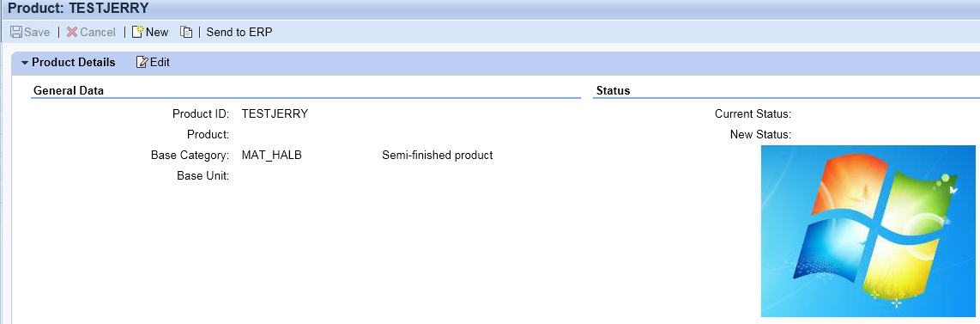Choose the New text button
Image resolution: width=980 pixels, height=324 pixels.
[x=158, y=32]
